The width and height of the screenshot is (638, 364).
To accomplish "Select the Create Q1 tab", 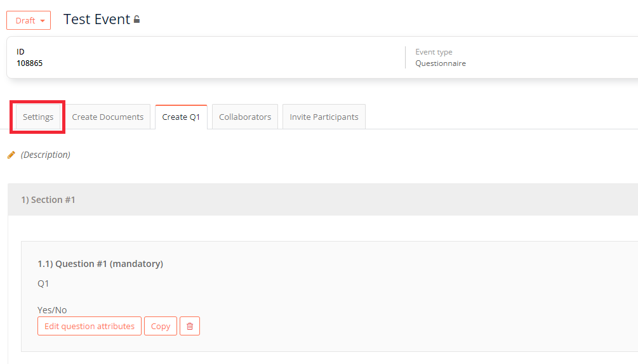I will [x=181, y=117].
